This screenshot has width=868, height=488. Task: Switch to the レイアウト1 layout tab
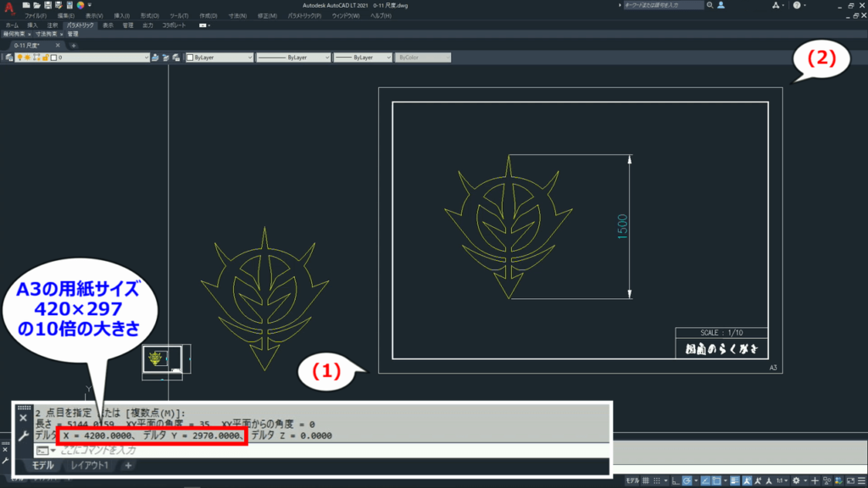[x=89, y=465]
